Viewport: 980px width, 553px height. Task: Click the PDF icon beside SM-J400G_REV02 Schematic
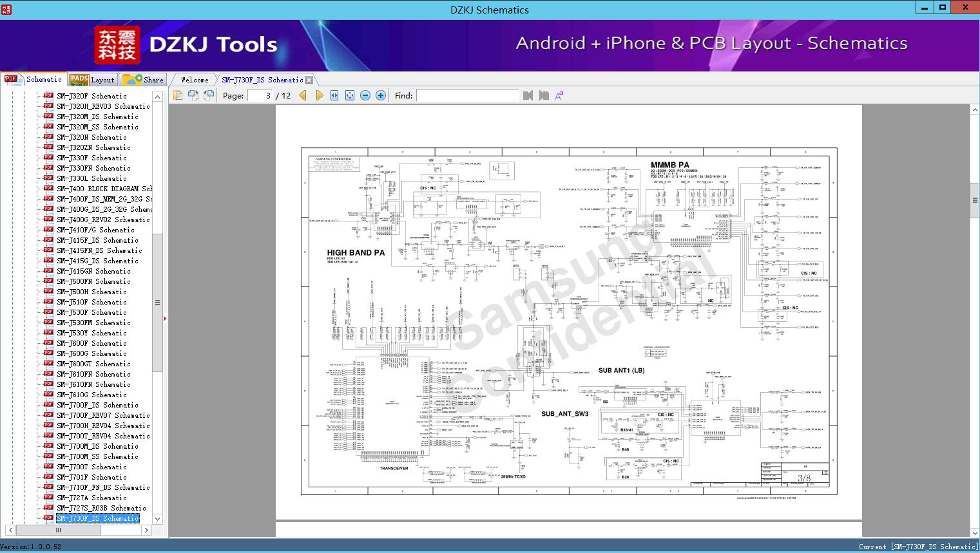[x=48, y=219]
